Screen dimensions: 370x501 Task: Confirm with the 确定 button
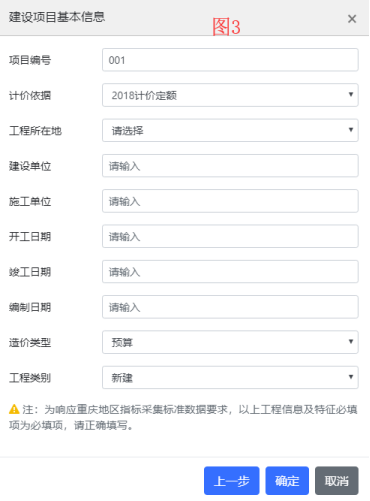point(287,481)
